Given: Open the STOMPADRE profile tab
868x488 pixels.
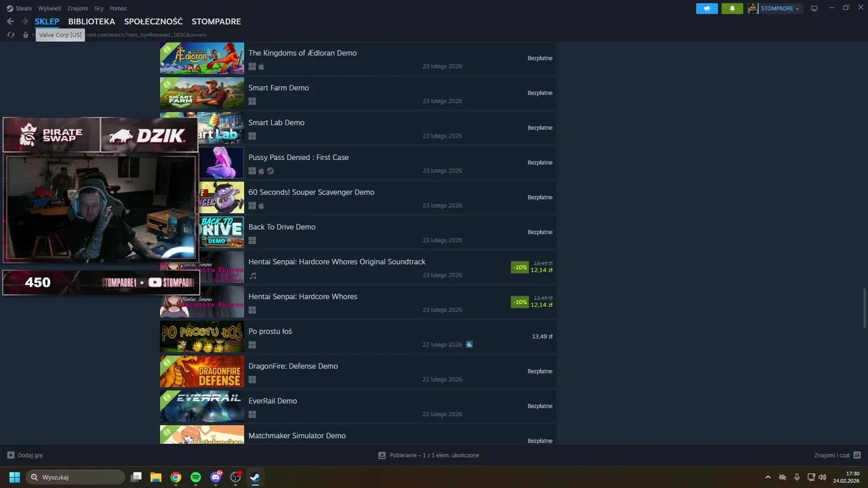Looking at the screenshot, I should point(216,22).
